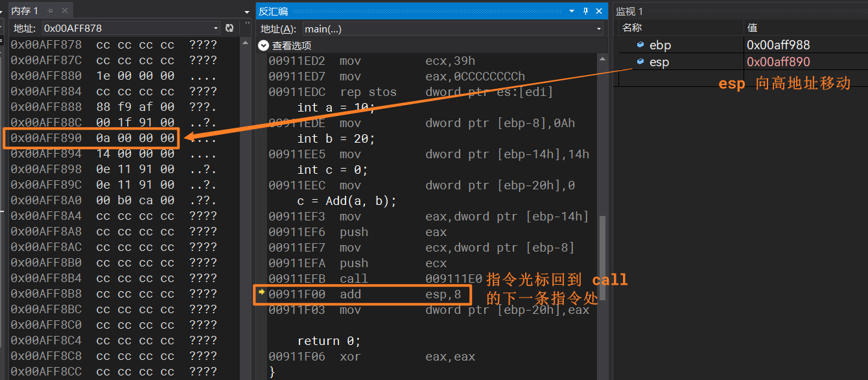Click instruction at address 00911EDC rep stos

point(411,91)
